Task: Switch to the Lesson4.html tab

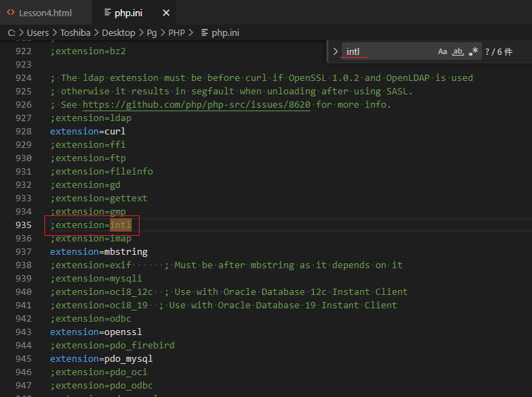Action: pos(46,13)
